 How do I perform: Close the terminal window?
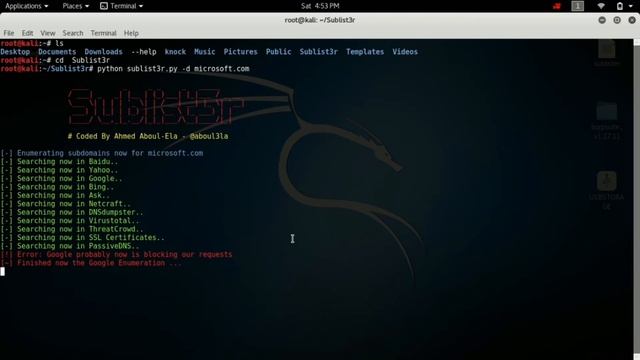tap(632, 20)
